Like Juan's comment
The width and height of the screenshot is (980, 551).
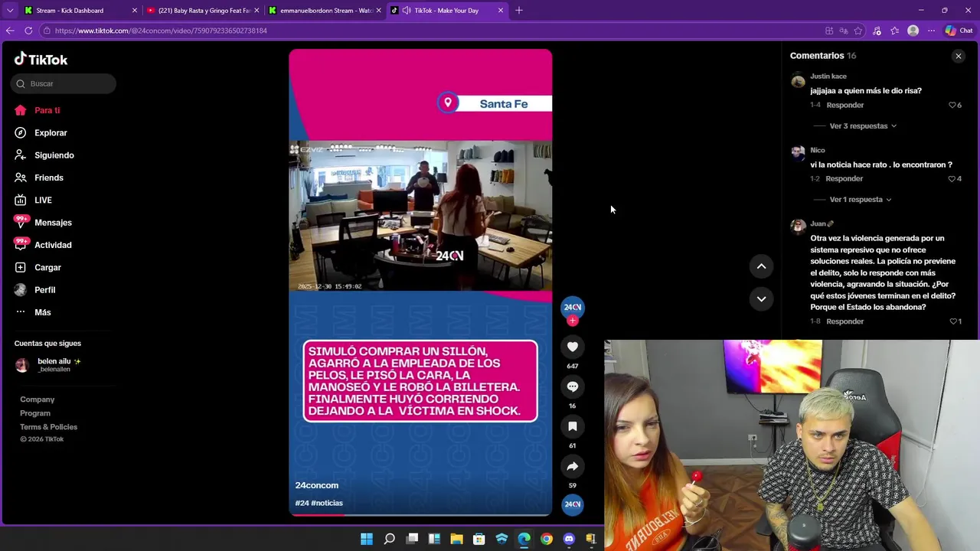click(x=952, y=321)
